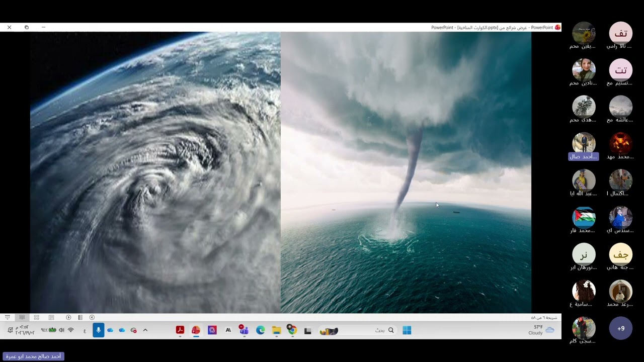Click the slide counter text in status bar

click(x=544, y=317)
